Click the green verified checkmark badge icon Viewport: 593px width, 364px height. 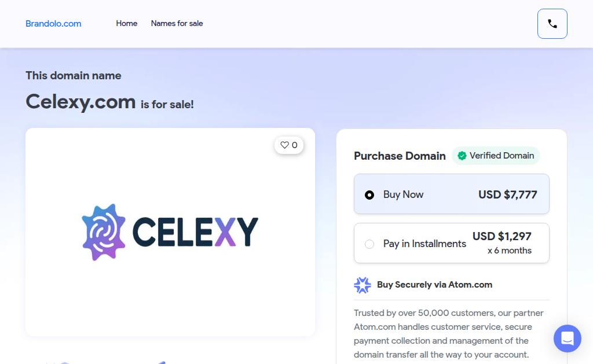[x=462, y=156]
